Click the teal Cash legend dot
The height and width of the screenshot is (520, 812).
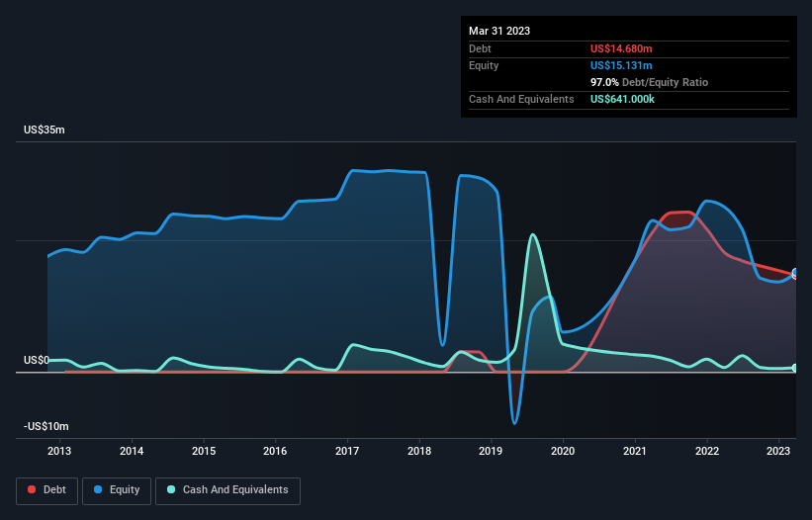[171, 489]
